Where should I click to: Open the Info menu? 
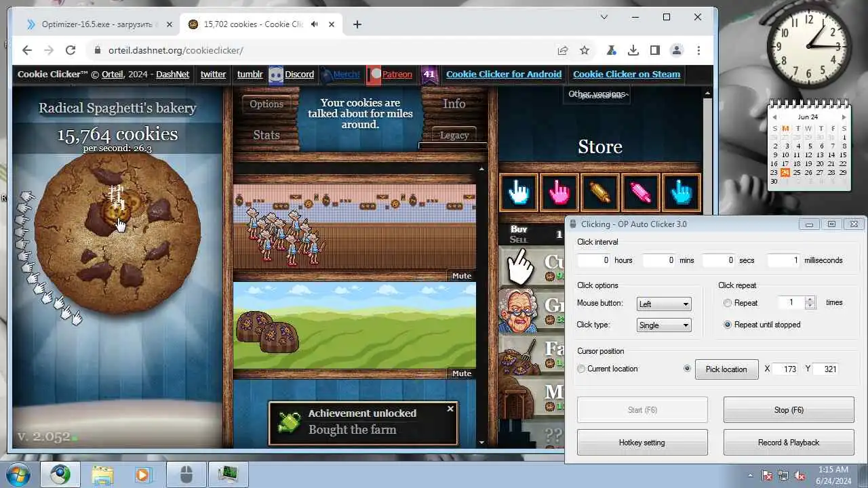(454, 104)
